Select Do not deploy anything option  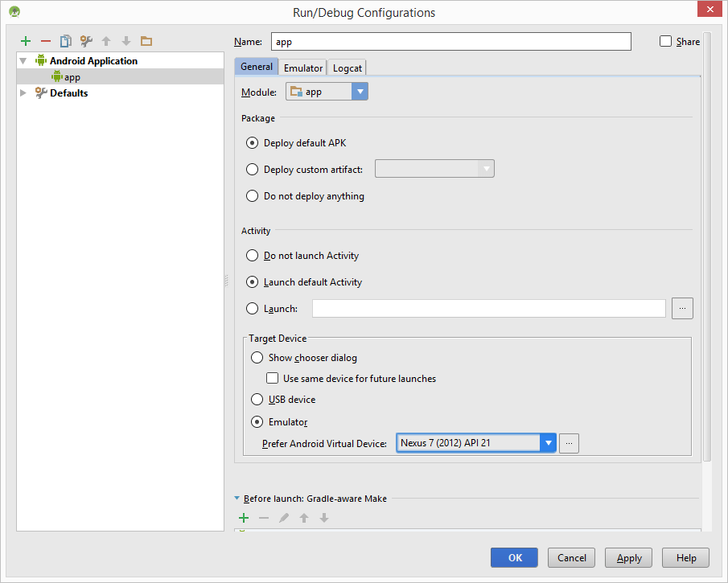pyautogui.click(x=252, y=195)
